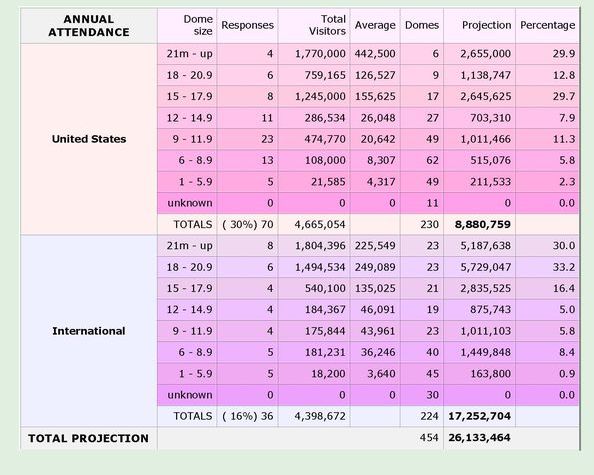Select the Projection column header
The width and height of the screenshot is (594, 475).
(480, 26)
